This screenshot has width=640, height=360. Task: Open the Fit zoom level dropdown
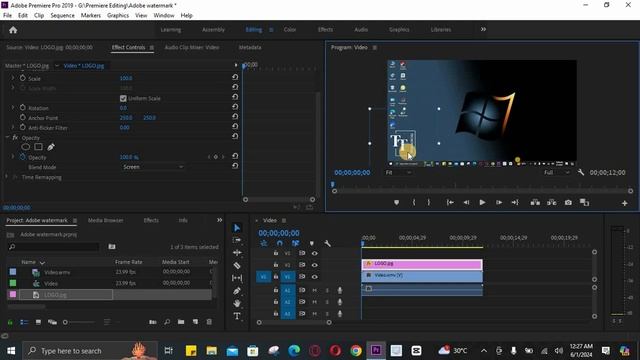(x=398, y=173)
